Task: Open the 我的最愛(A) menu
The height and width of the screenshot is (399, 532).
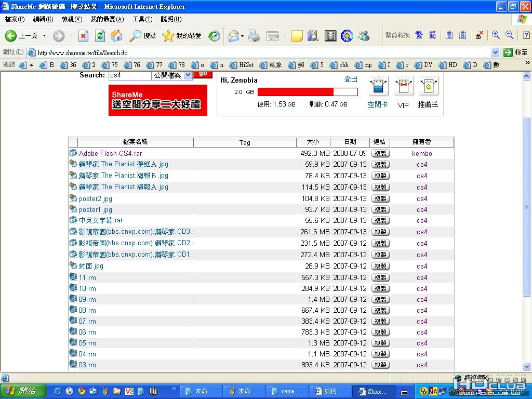Action: tap(107, 19)
